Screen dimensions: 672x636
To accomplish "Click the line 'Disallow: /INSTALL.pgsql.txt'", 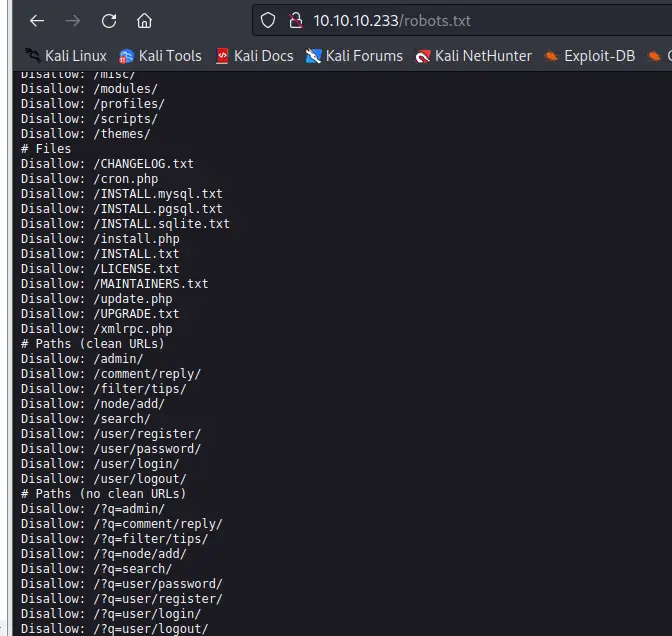I will click(x=122, y=209).
